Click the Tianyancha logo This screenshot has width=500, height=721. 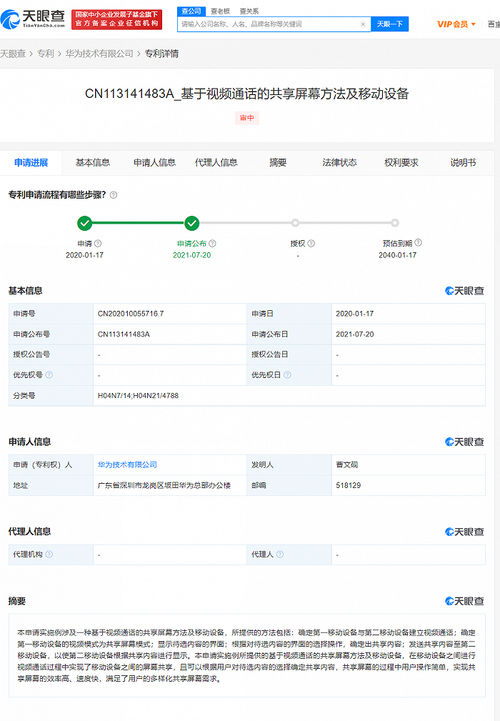point(33,19)
